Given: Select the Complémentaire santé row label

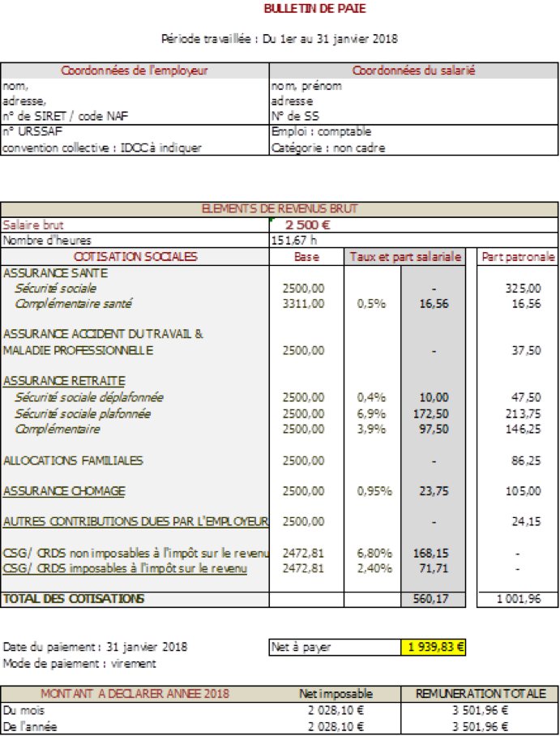Looking at the screenshot, I should [x=73, y=304].
